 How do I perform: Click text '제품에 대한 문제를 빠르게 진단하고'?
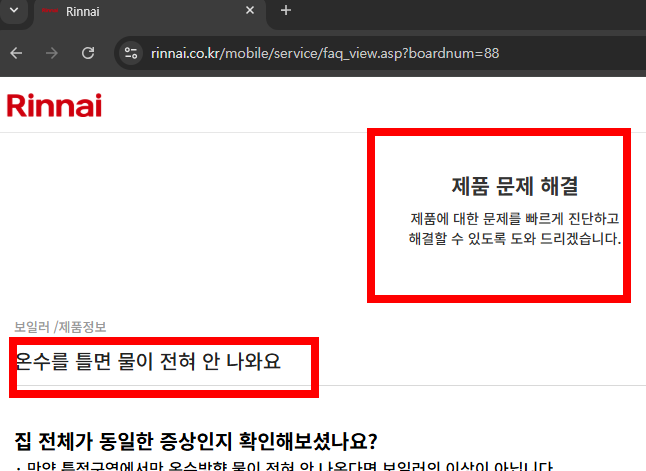[x=515, y=218]
